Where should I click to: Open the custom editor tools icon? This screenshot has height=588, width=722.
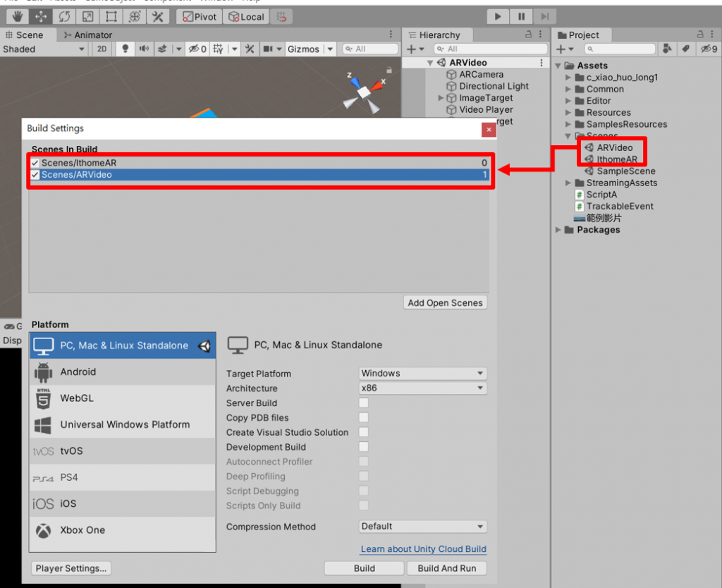pyautogui.click(x=157, y=17)
